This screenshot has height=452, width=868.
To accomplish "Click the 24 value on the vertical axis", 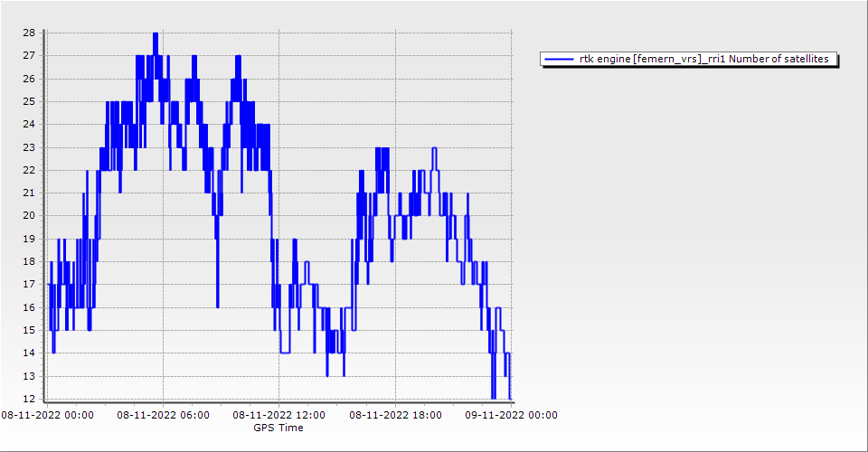I will [28, 124].
